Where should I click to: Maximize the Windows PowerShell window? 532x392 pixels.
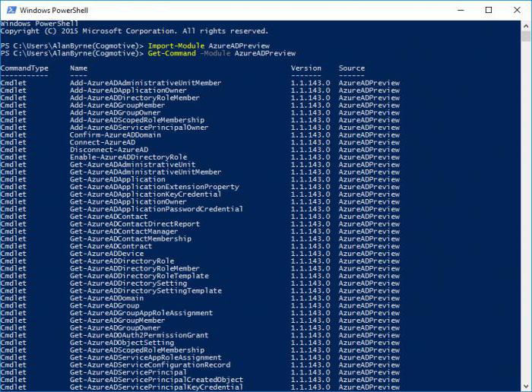pos(489,10)
